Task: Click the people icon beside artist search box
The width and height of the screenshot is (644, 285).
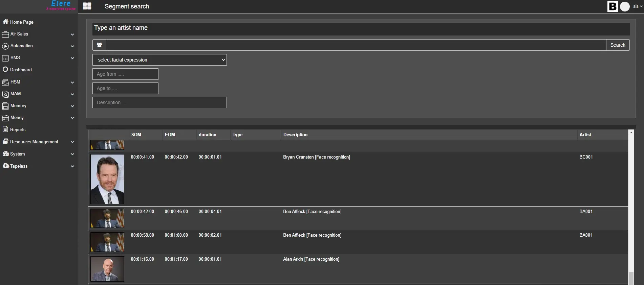Action: pos(99,45)
